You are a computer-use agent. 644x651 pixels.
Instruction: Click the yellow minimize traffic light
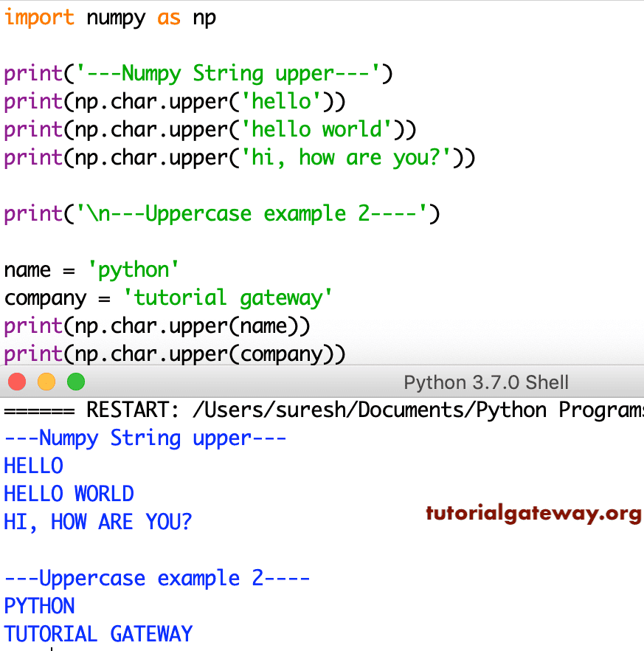pos(46,382)
